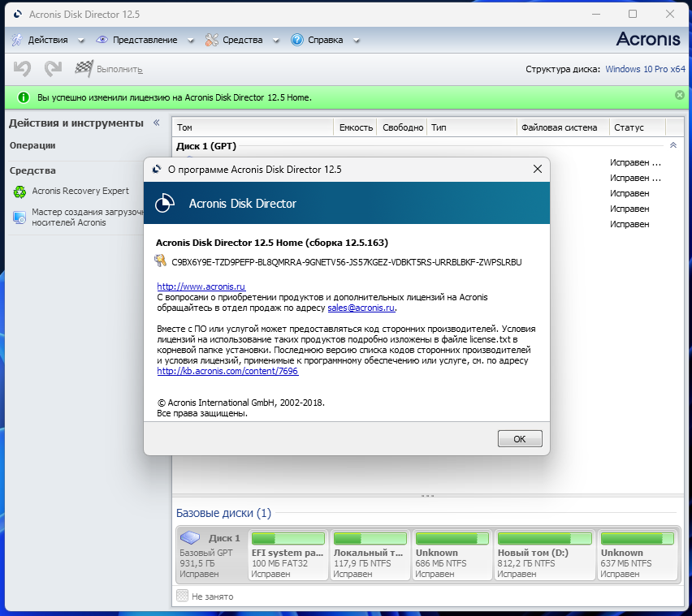Sort by the Том column header
The width and height of the screenshot is (692, 616).
[x=253, y=127]
